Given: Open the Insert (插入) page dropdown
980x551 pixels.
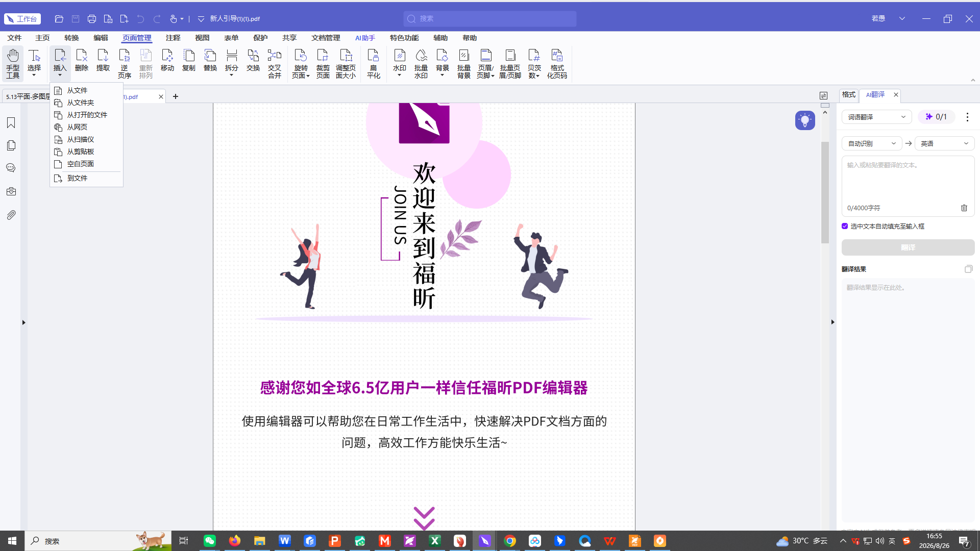Looking at the screenshot, I should [x=60, y=63].
